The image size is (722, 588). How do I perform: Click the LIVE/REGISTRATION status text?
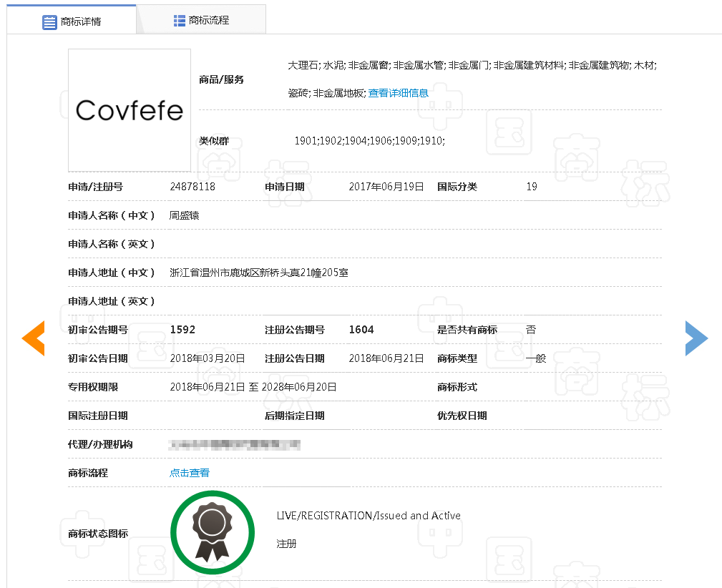369,516
